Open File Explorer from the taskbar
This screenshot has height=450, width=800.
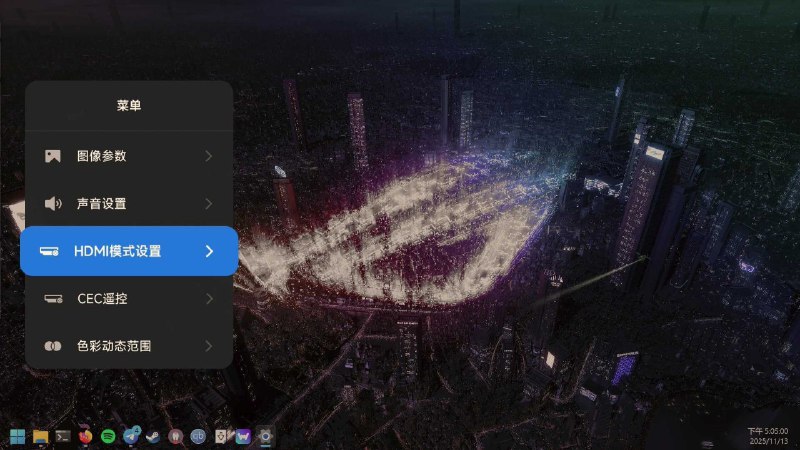41,436
